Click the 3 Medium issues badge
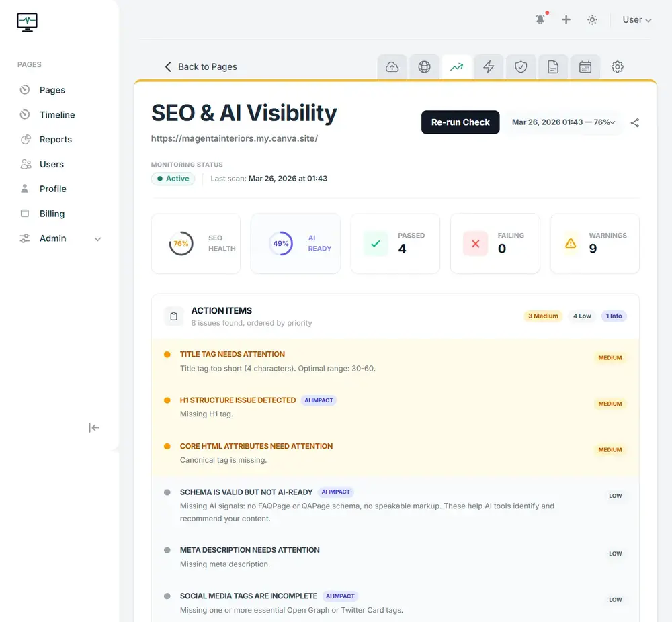The width and height of the screenshot is (672, 622). (x=543, y=316)
